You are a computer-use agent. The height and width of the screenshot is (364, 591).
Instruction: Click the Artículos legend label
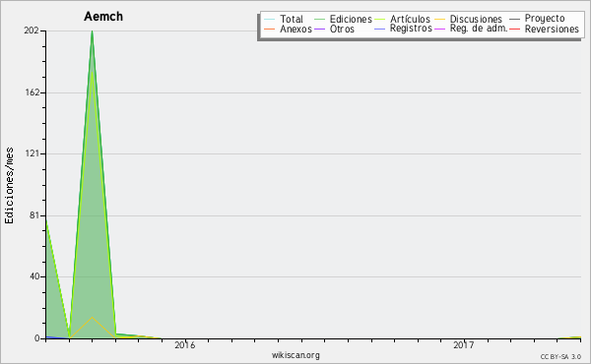(x=410, y=19)
